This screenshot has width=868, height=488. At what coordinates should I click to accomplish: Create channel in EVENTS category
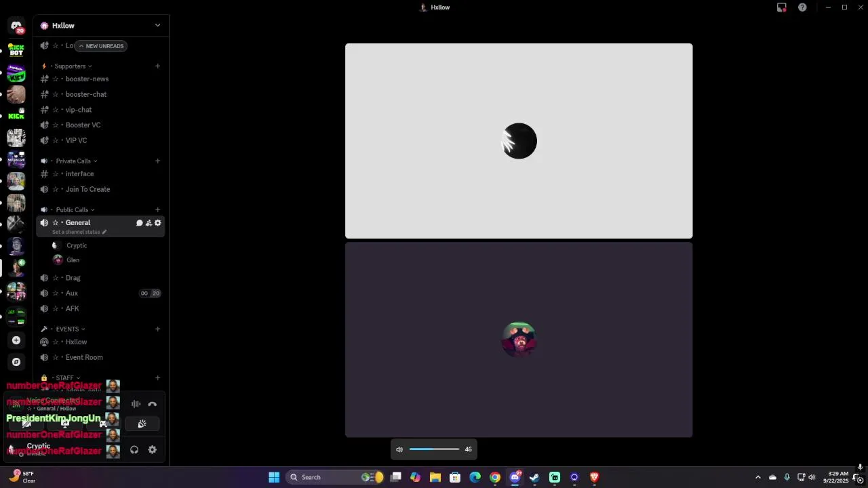(158, 329)
